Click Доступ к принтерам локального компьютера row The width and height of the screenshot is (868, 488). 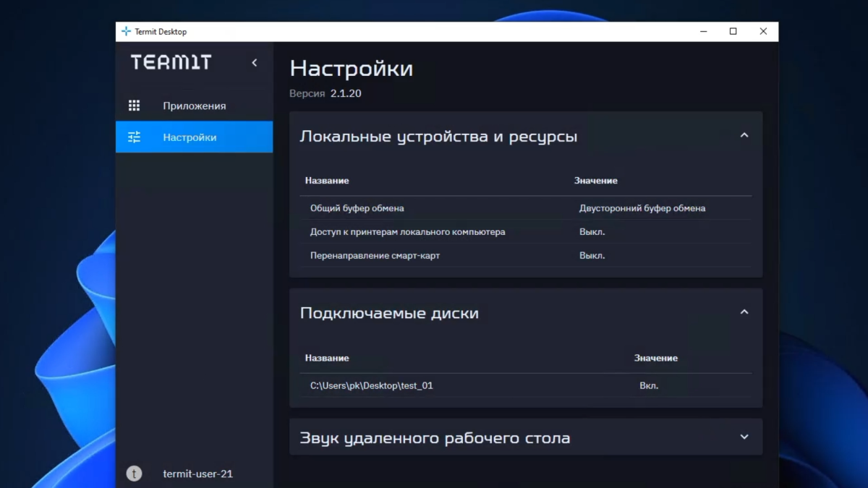click(x=526, y=232)
